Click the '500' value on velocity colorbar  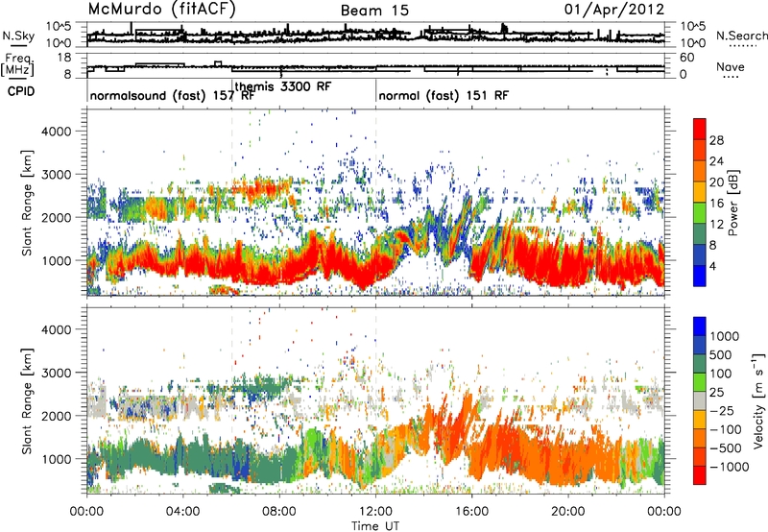720,355
